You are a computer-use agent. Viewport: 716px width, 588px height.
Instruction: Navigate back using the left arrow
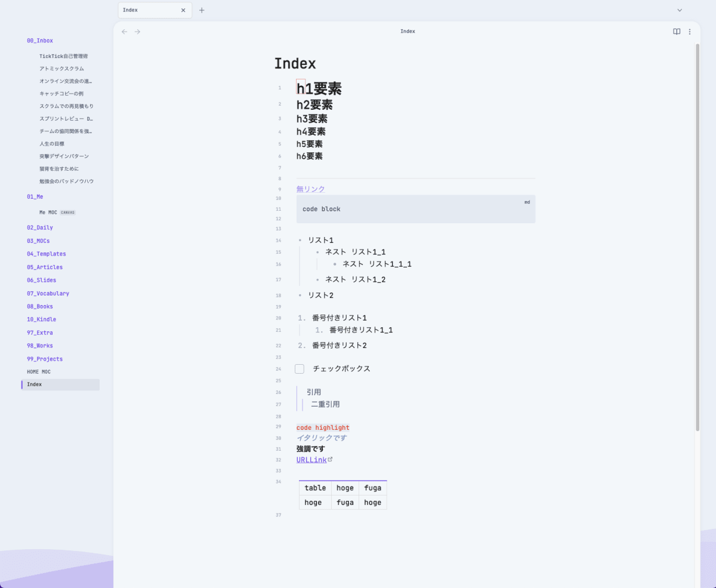pos(124,32)
